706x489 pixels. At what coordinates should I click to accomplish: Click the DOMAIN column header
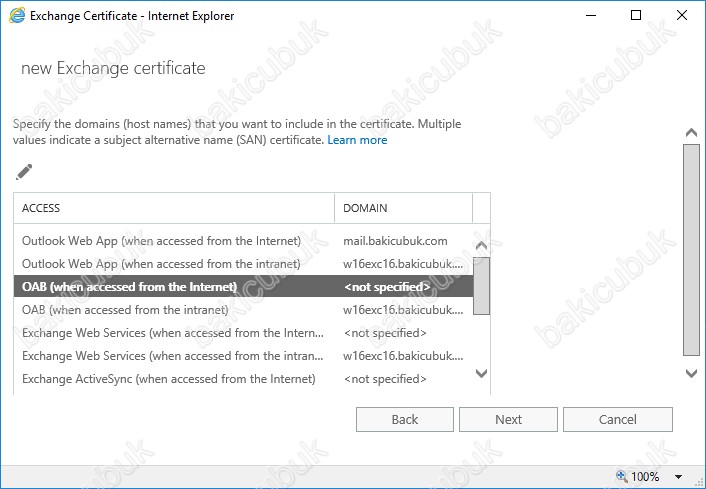click(x=403, y=208)
